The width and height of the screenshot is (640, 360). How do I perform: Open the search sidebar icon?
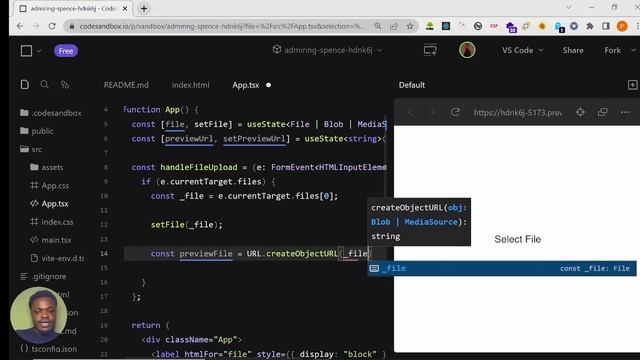click(x=44, y=84)
